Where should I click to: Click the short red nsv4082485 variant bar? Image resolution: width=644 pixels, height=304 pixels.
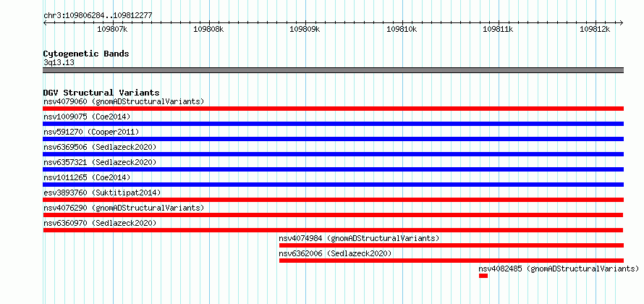point(483,276)
